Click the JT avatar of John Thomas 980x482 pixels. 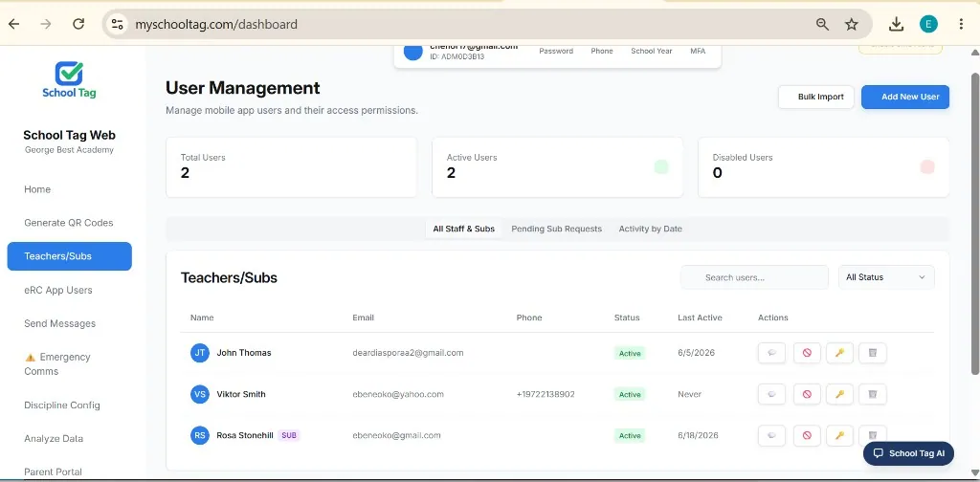[x=199, y=353]
